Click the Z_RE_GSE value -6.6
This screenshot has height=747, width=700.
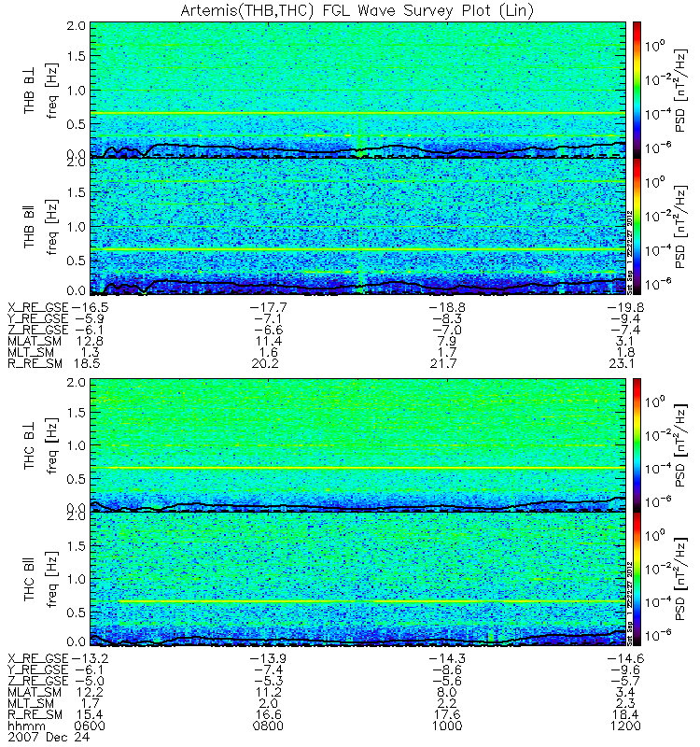pyautogui.click(x=268, y=330)
